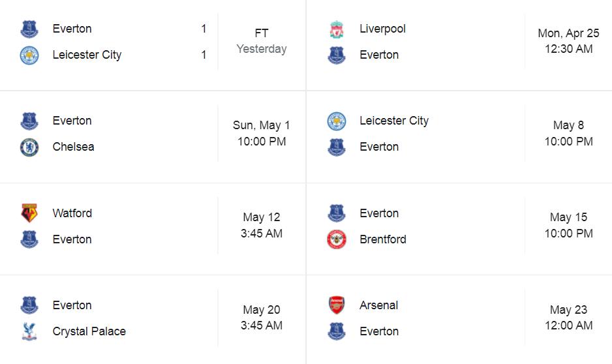Select the Sun, May 1 fixture time

262,133
